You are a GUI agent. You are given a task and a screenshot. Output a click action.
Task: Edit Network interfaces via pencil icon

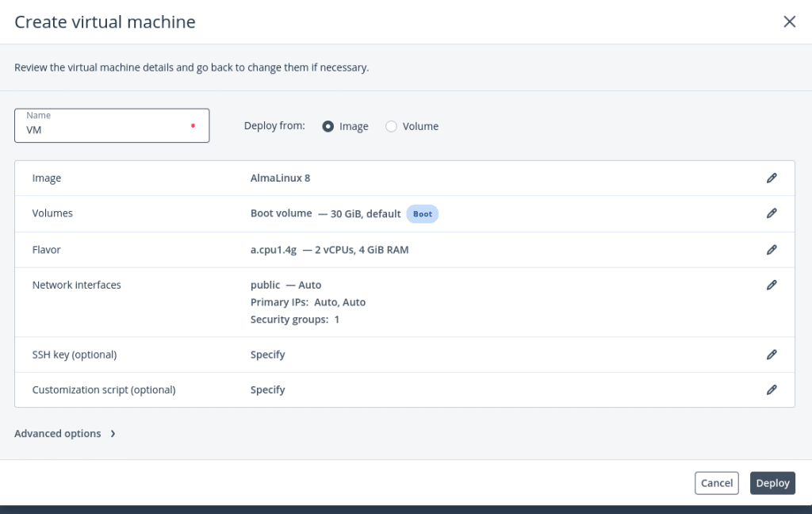[772, 285]
